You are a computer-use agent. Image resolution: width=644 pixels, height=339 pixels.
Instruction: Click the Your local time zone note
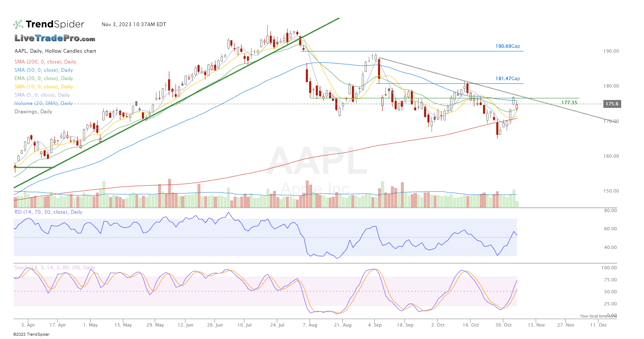tap(598, 316)
